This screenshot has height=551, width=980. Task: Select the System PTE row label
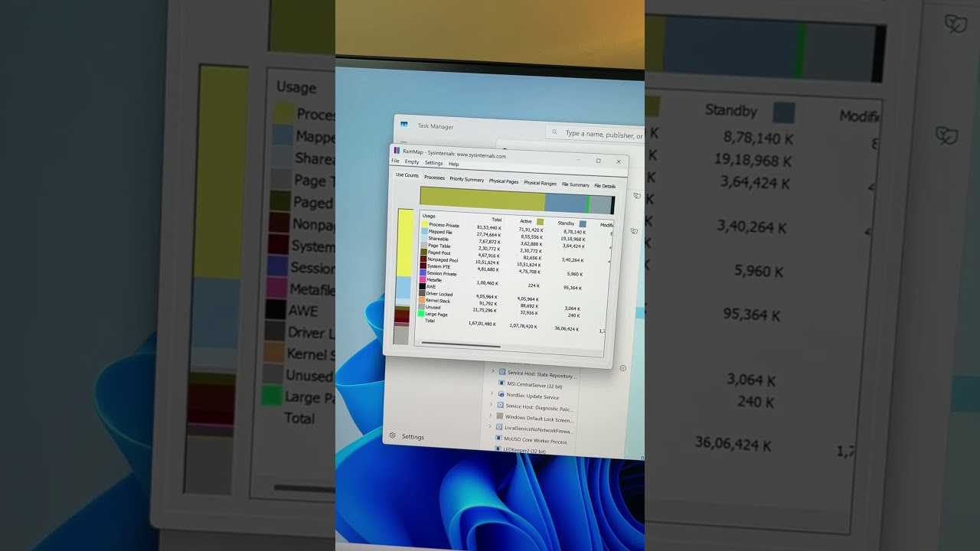click(439, 266)
